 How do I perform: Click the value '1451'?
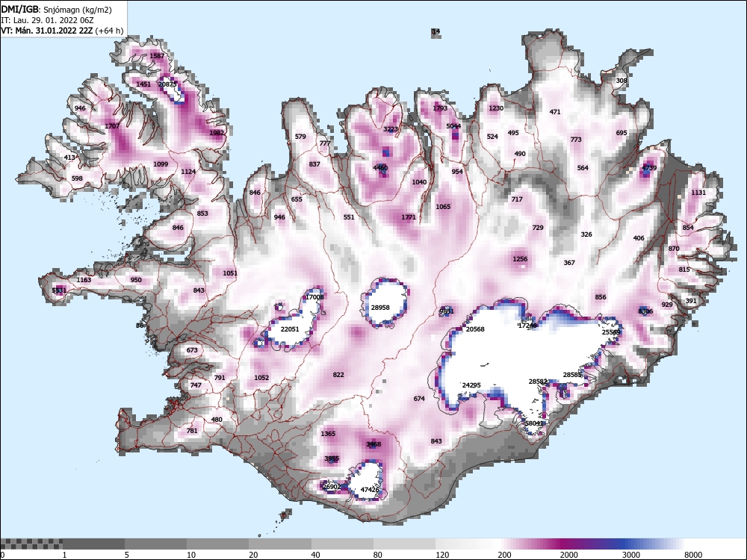[143, 84]
